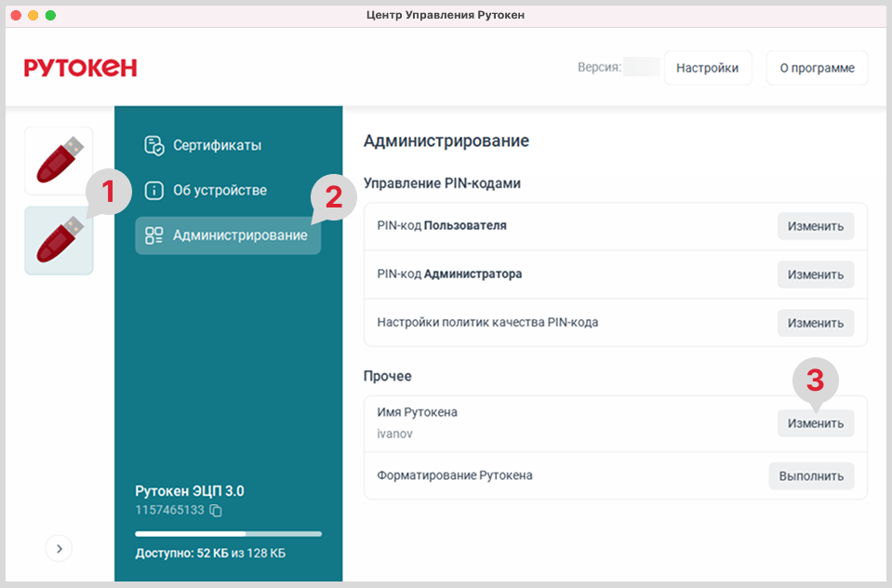Copy the serial number via copy icon
The height and width of the screenshot is (588, 892).
point(216,511)
